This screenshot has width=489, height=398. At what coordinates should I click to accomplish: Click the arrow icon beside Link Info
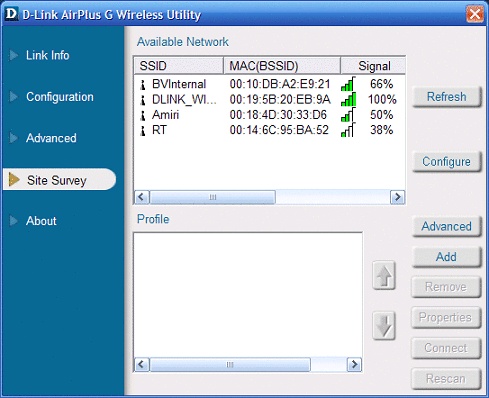click(x=14, y=55)
